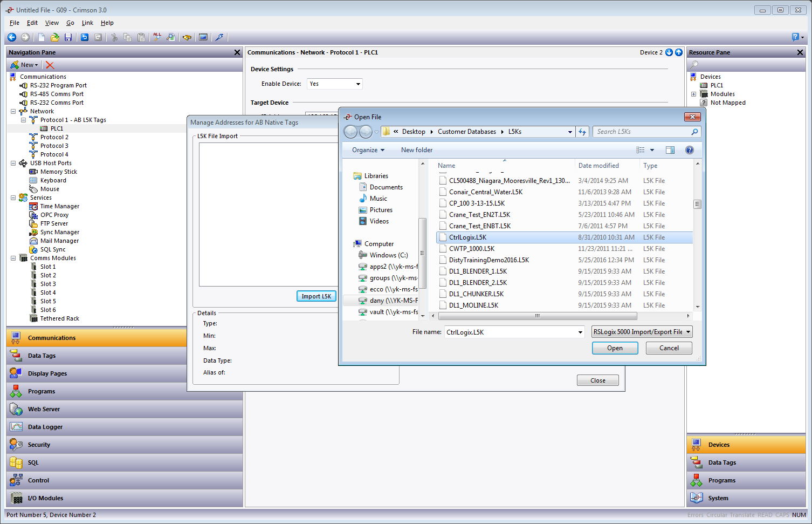The width and height of the screenshot is (812, 524).
Task: Click the refresh icon beside the address bar
Action: 582,132
